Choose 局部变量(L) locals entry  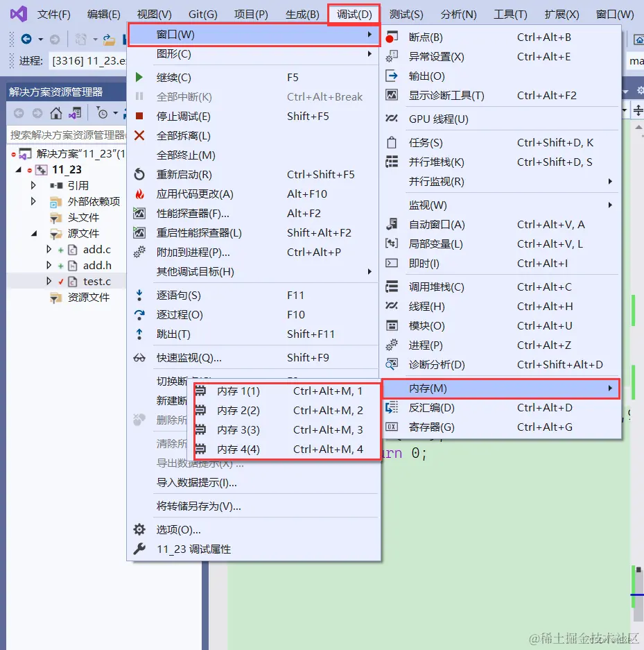pos(501,243)
